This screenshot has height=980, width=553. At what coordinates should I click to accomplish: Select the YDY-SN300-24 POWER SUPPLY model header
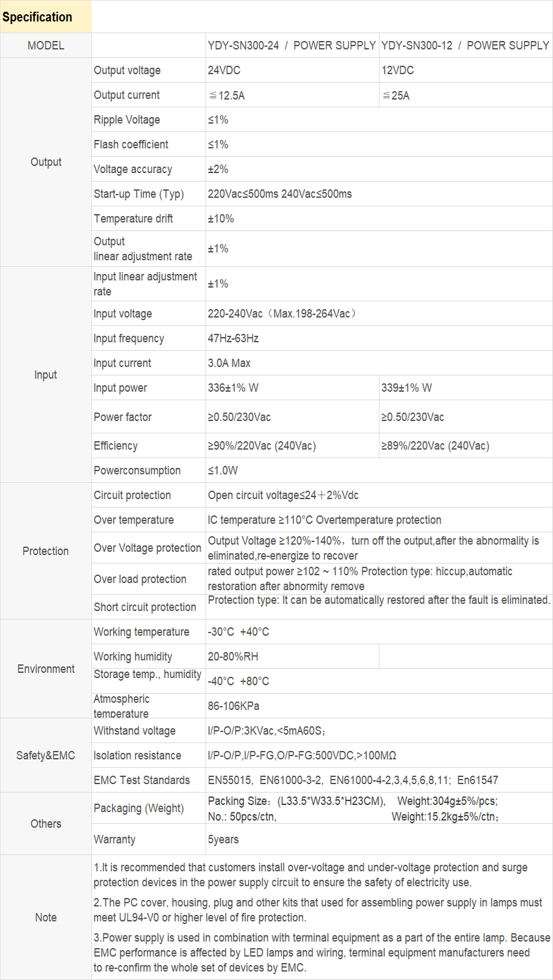(x=292, y=46)
